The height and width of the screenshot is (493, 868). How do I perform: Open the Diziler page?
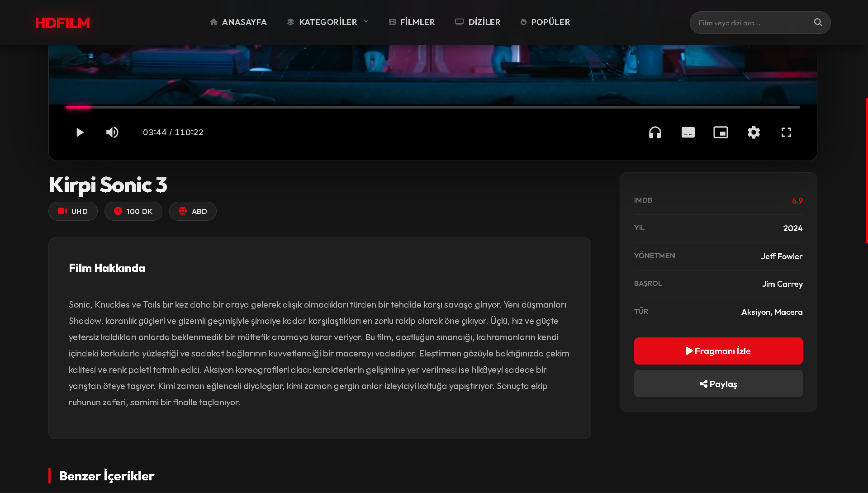478,22
